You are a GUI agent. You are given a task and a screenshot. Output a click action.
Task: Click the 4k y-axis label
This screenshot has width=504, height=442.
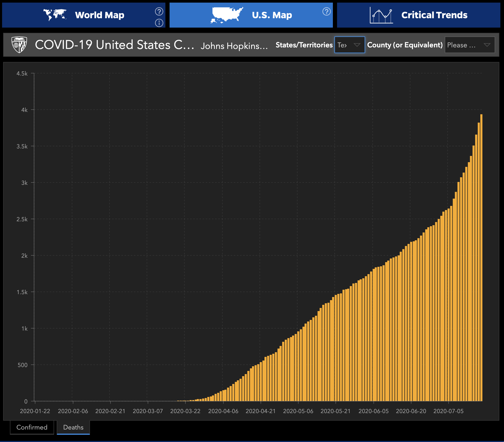click(24, 110)
